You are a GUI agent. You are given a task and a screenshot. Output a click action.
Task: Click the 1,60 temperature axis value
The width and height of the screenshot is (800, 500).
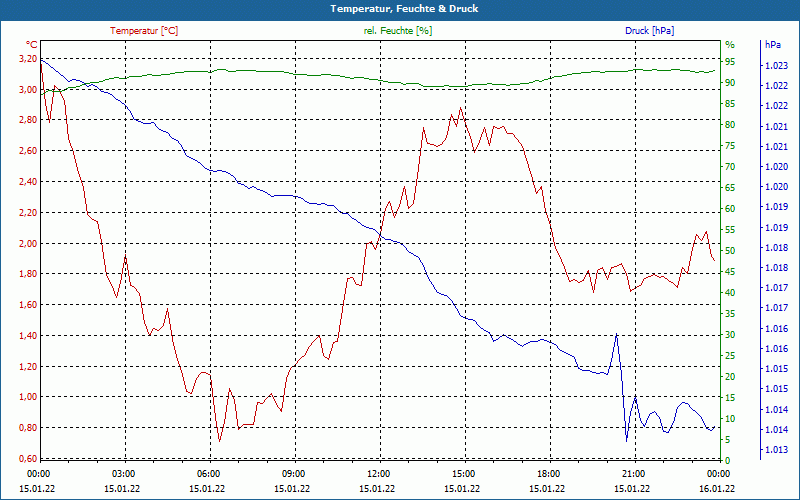coord(28,305)
